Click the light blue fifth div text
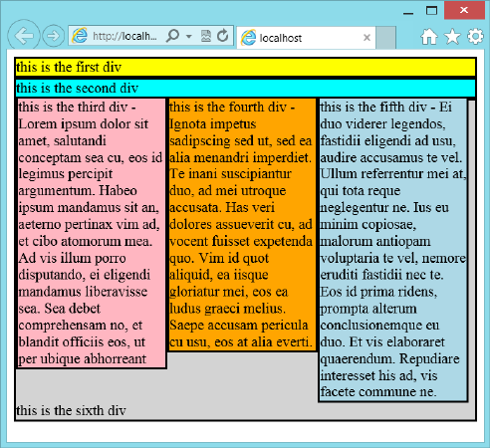This screenshot has width=490, height=448. pos(393,250)
